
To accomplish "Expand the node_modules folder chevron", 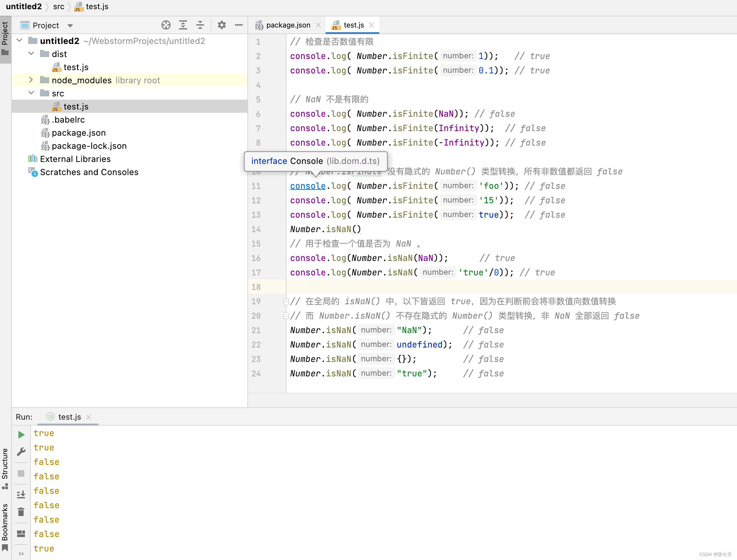I will pyautogui.click(x=31, y=80).
